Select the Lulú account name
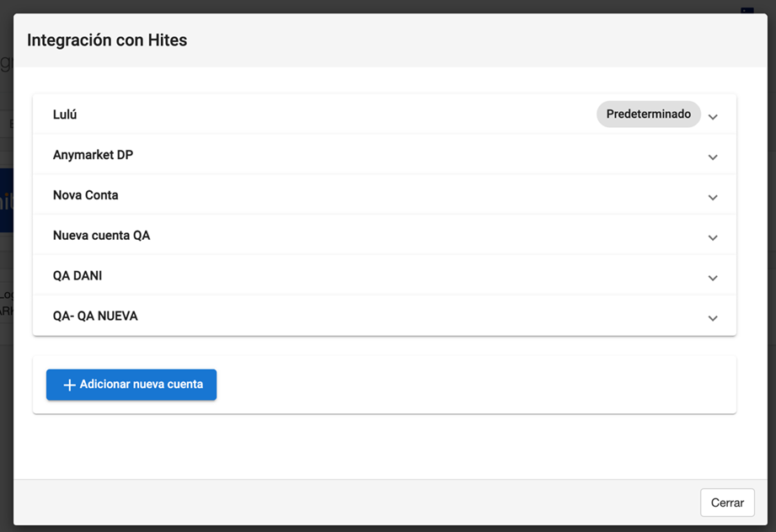The image size is (776, 532). coord(65,114)
